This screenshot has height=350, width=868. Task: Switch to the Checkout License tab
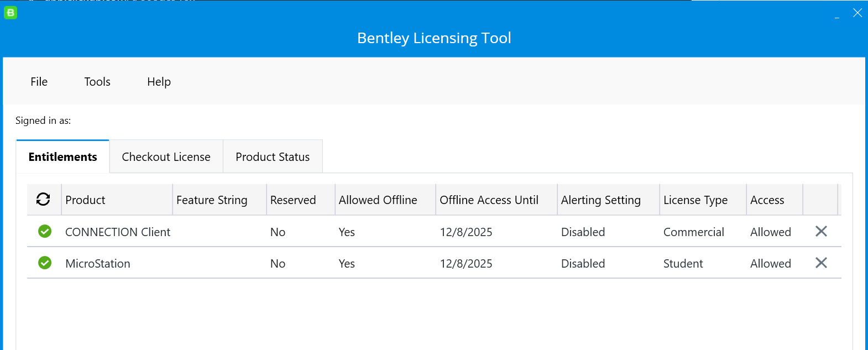pos(166,157)
